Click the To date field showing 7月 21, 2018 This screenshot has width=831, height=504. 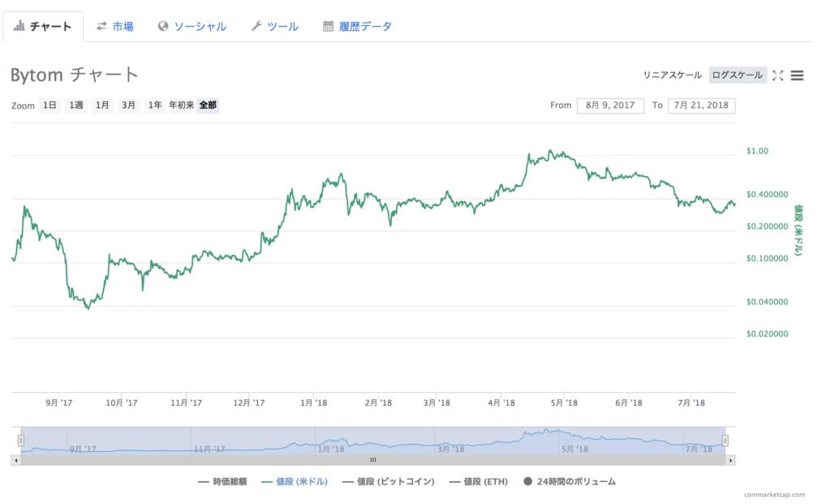click(701, 105)
